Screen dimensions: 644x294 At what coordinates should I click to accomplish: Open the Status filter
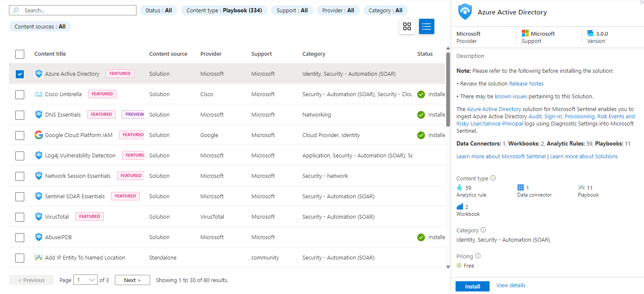[x=159, y=10]
